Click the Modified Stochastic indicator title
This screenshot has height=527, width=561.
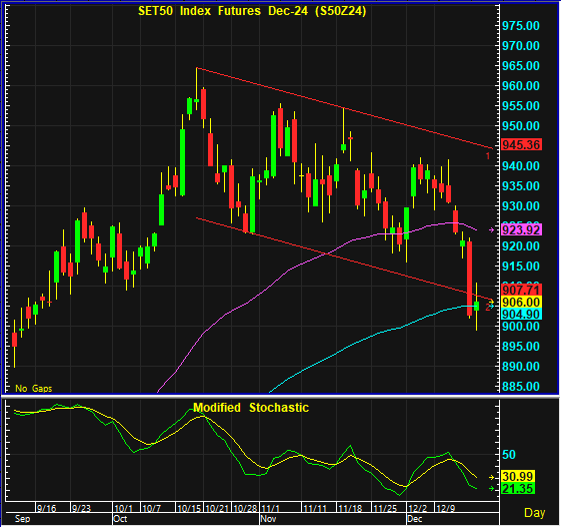251,408
